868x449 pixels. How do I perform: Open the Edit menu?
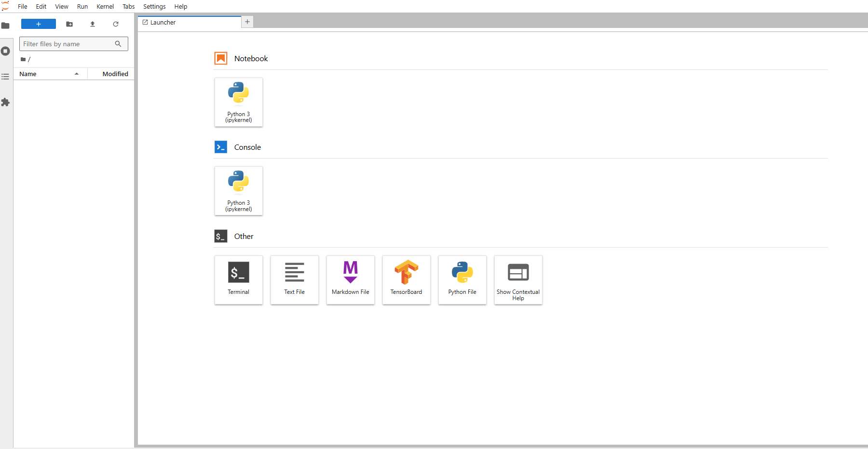pos(41,6)
